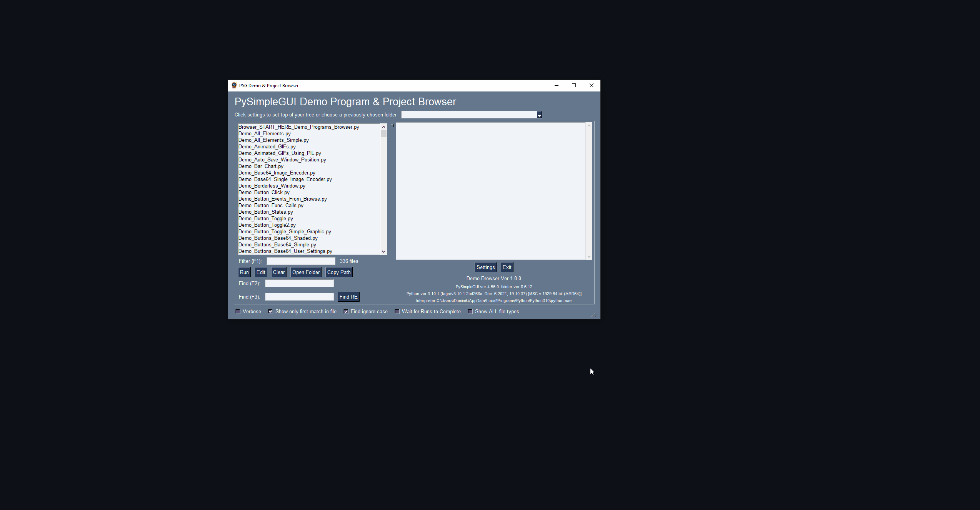Check Show ALL file types
Image resolution: width=980 pixels, height=510 pixels.
[x=470, y=312]
